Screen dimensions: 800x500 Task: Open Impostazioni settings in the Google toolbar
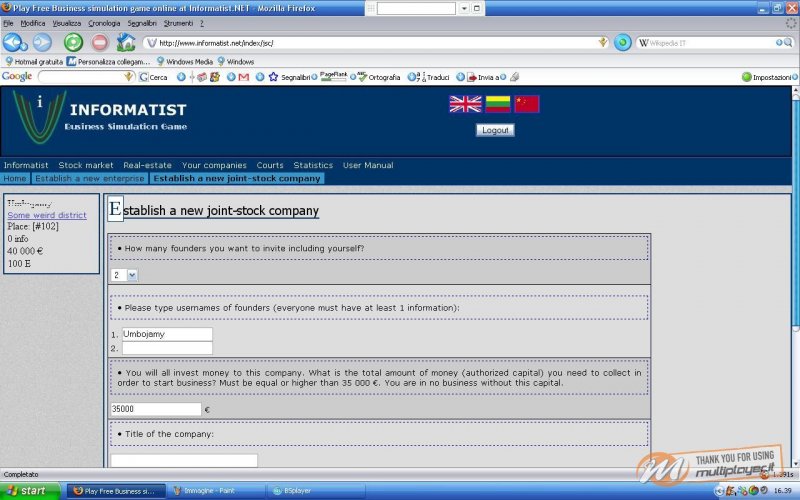[x=766, y=77]
